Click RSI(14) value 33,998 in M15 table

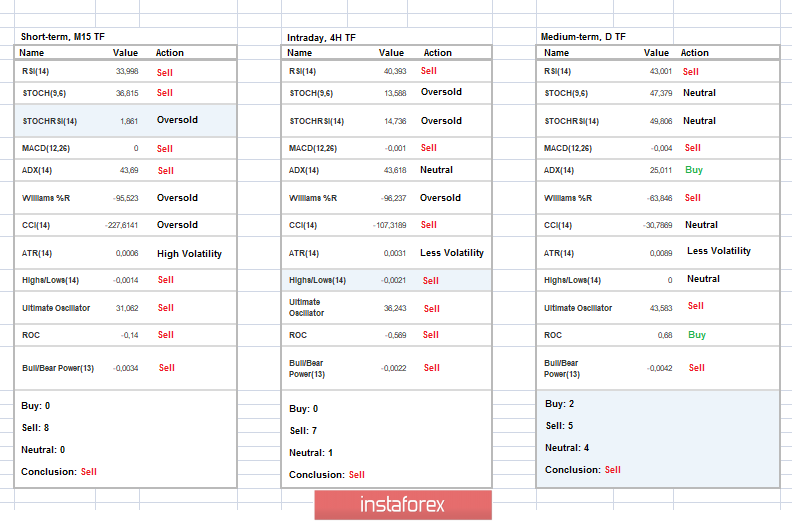click(127, 71)
